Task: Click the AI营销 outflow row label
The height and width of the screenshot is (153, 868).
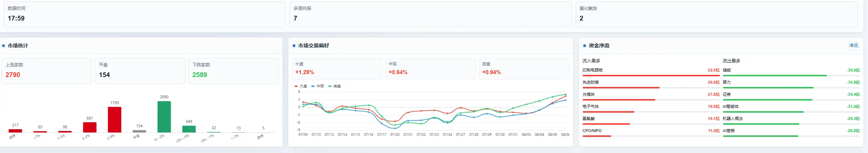Action: tap(728, 131)
